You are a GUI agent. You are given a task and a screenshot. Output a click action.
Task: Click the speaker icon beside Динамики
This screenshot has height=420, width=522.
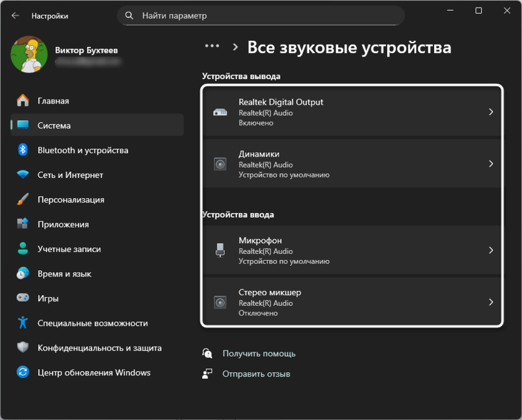tap(220, 164)
